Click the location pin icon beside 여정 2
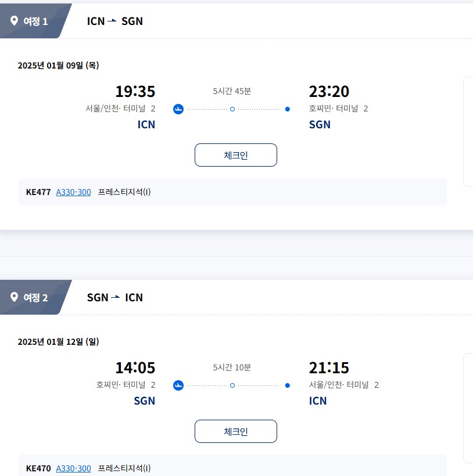This screenshot has height=476, width=473. [x=15, y=297]
